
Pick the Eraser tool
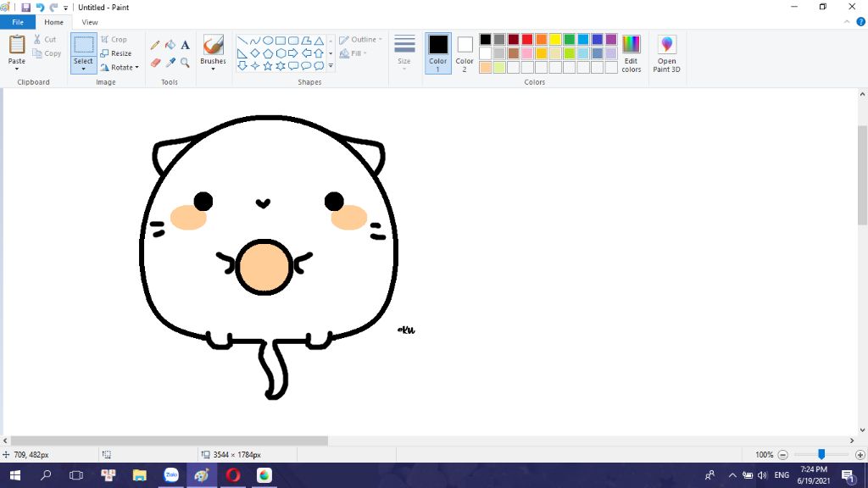(155, 63)
